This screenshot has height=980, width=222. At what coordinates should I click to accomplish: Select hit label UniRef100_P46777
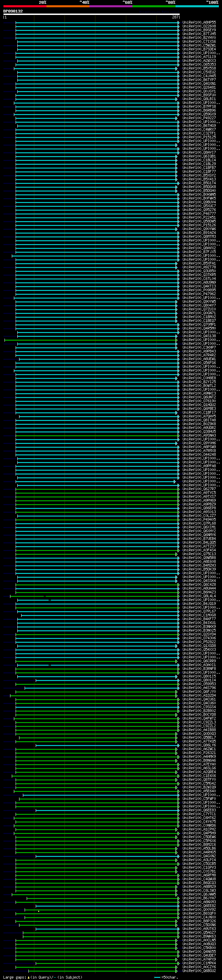pos(199,214)
